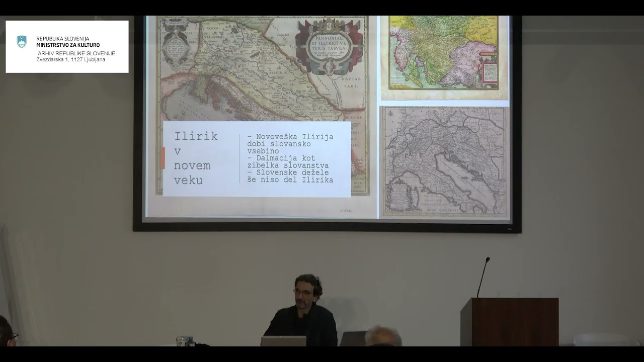The height and width of the screenshot is (362, 644).
Task: Select the 'REPUBLIKA SLOVENIJA' text line
Action: point(63,39)
